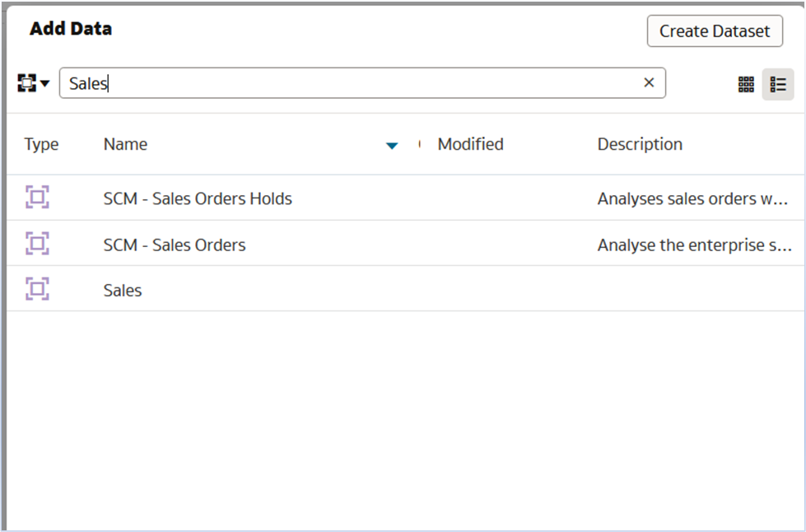The image size is (806, 532).
Task: Sort results by the Type column header
Action: (x=41, y=144)
